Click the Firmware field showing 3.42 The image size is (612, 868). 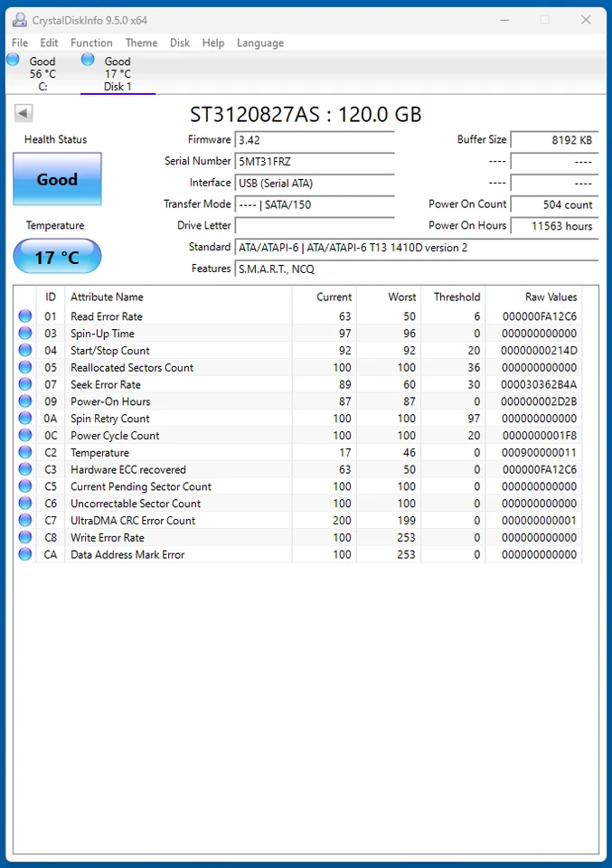pos(315,140)
